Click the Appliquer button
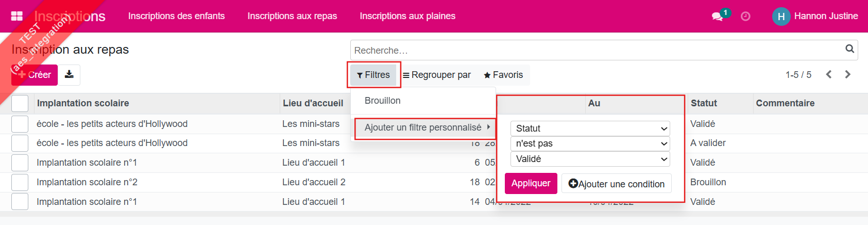This screenshot has height=225, width=868. pyautogui.click(x=531, y=183)
